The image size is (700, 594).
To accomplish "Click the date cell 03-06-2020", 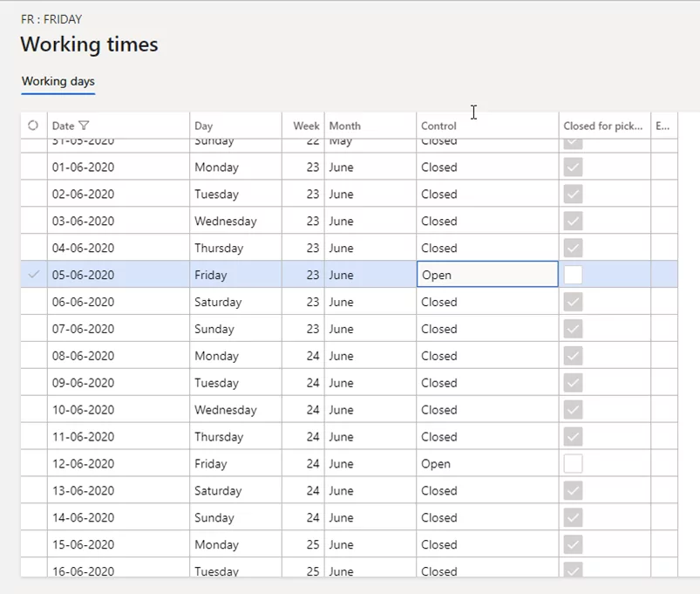I will coord(84,221).
